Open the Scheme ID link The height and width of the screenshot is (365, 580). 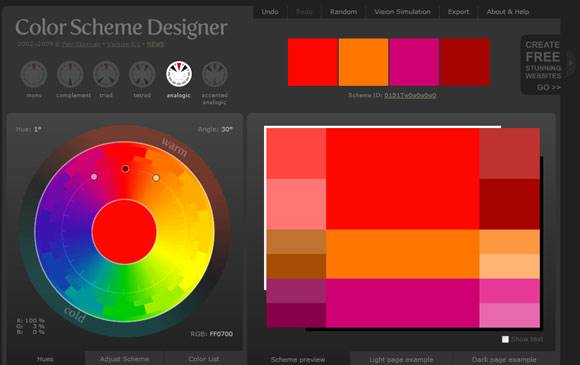(x=410, y=95)
